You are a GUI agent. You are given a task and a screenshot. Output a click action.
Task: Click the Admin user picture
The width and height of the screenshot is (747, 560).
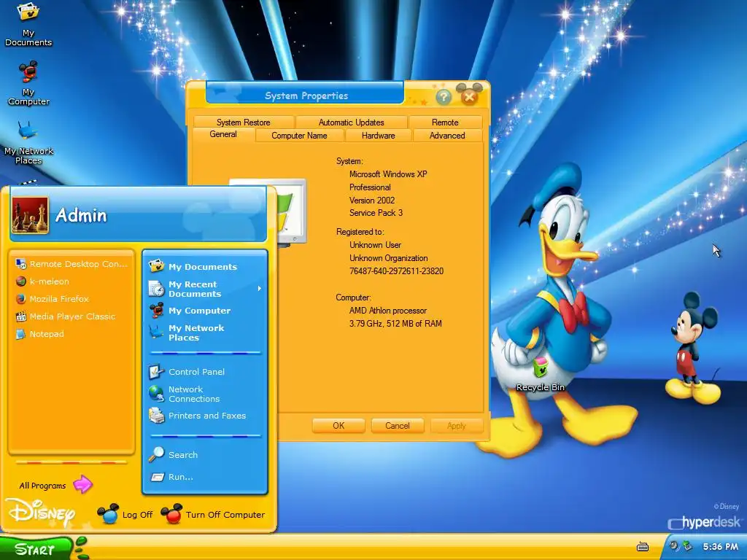[30, 215]
